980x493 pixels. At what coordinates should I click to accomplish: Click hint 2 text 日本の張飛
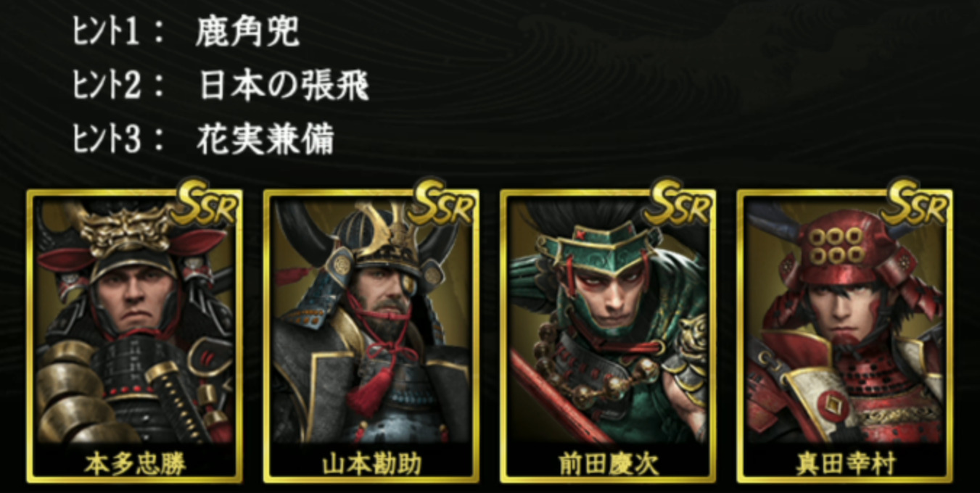point(284,86)
